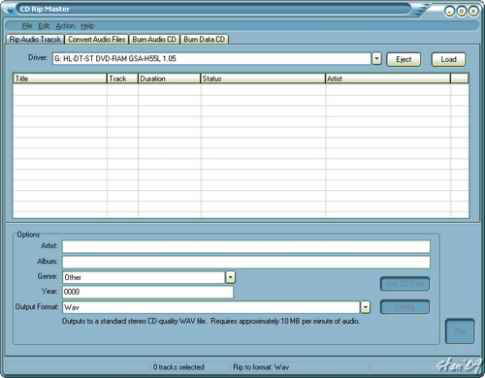Screen dimensions: 485x378
Task: Open the Genre dropdown arrow
Action: click(x=230, y=277)
